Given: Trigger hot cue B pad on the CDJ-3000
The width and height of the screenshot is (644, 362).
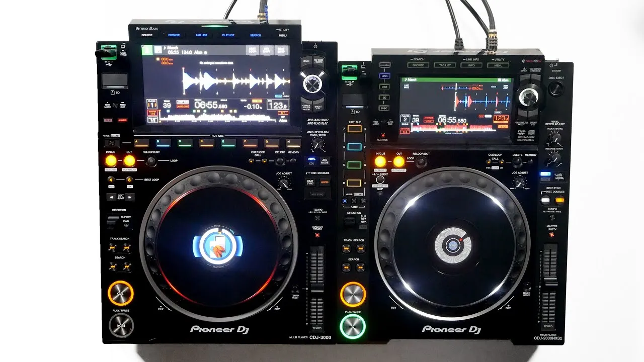Looking at the screenshot, I should (164, 143).
